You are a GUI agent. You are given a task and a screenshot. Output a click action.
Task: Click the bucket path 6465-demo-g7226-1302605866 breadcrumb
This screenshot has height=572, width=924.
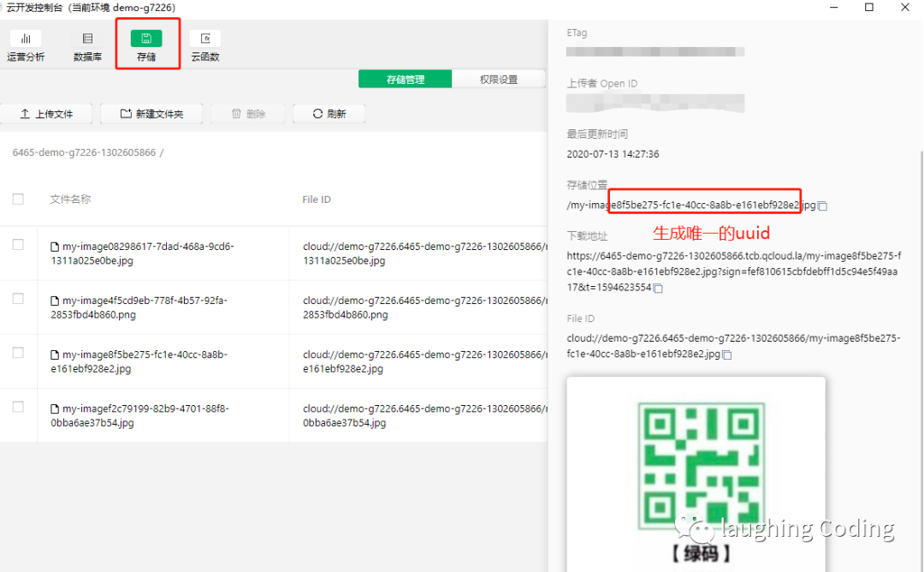tap(84, 152)
